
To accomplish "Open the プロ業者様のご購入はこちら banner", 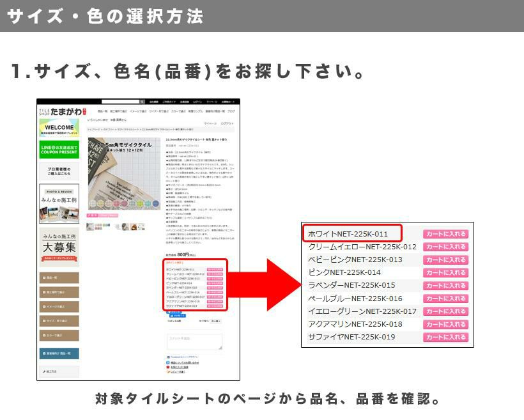I will click(59, 171).
